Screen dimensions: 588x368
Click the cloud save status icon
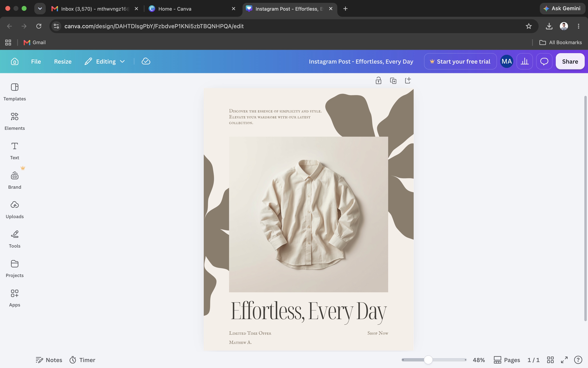point(146,61)
